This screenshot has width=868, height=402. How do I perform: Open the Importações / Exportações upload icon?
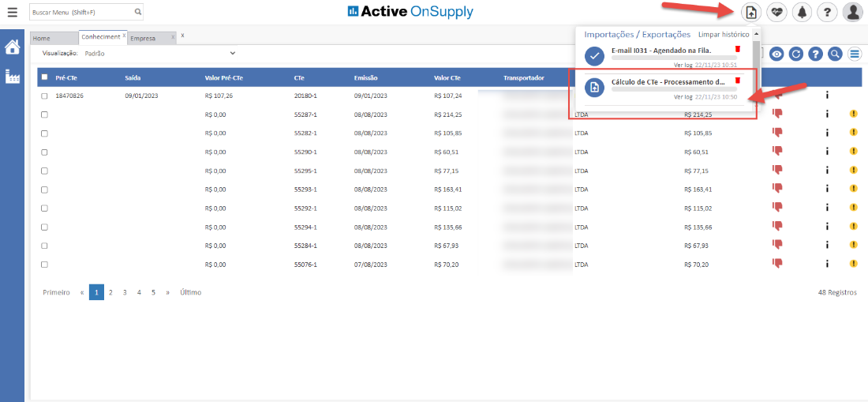pos(752,12)
